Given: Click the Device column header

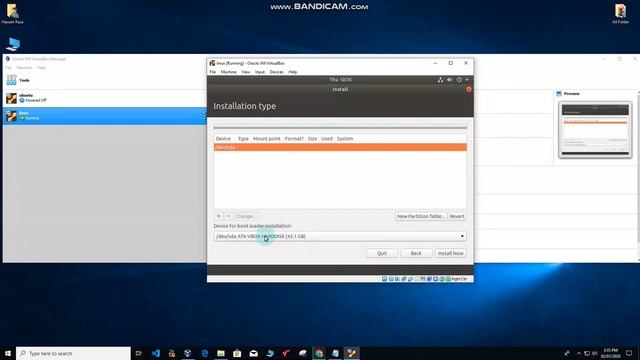Looking at the screenshot, I should 223,139.
